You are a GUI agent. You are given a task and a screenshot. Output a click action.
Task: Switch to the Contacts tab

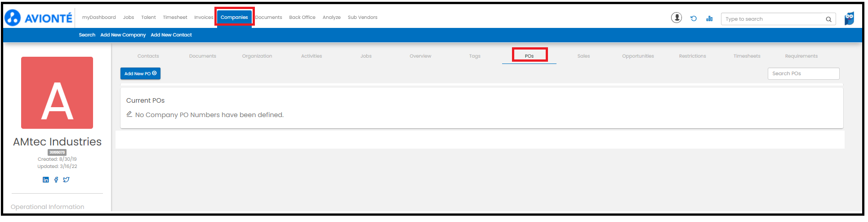[x=148, y=56]
